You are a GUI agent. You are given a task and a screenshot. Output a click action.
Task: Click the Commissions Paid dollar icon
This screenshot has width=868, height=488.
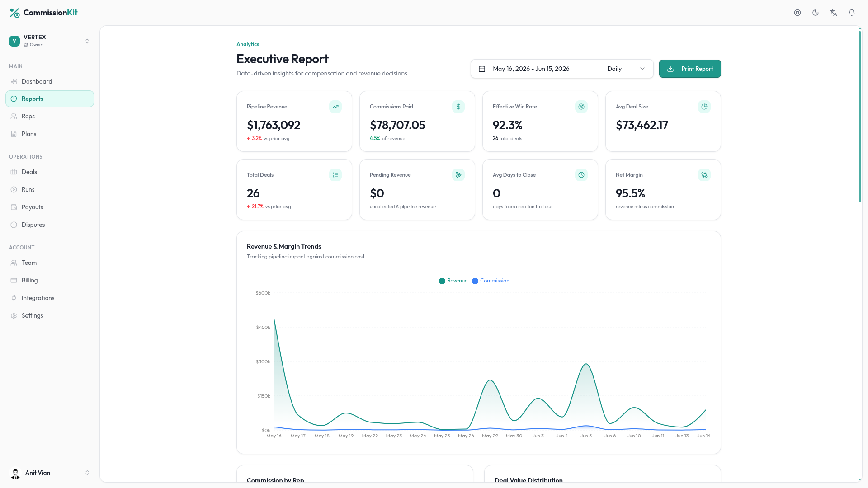click(x=458, y=107)
